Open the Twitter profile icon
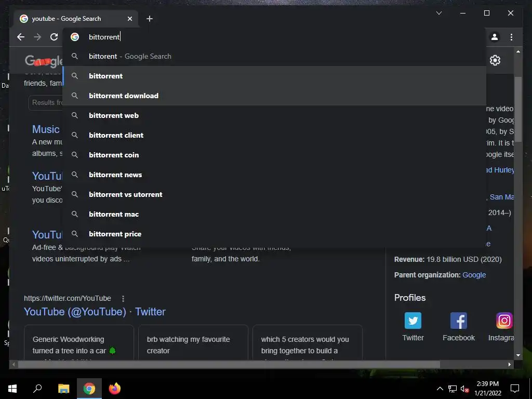 [x=413, y=321]
